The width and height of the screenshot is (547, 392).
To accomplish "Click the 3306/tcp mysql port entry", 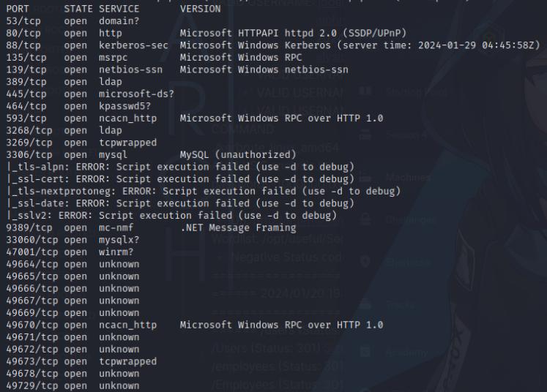I will [67, 155].
